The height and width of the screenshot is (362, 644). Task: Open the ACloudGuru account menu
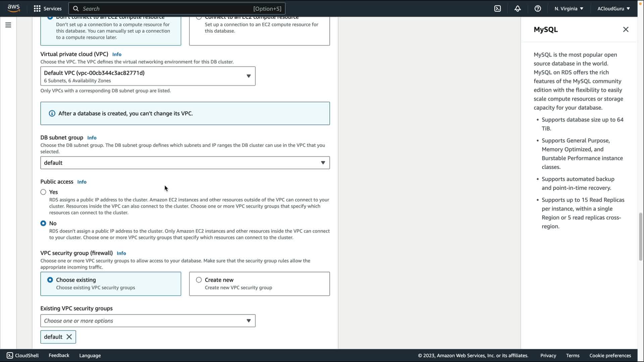613,9
